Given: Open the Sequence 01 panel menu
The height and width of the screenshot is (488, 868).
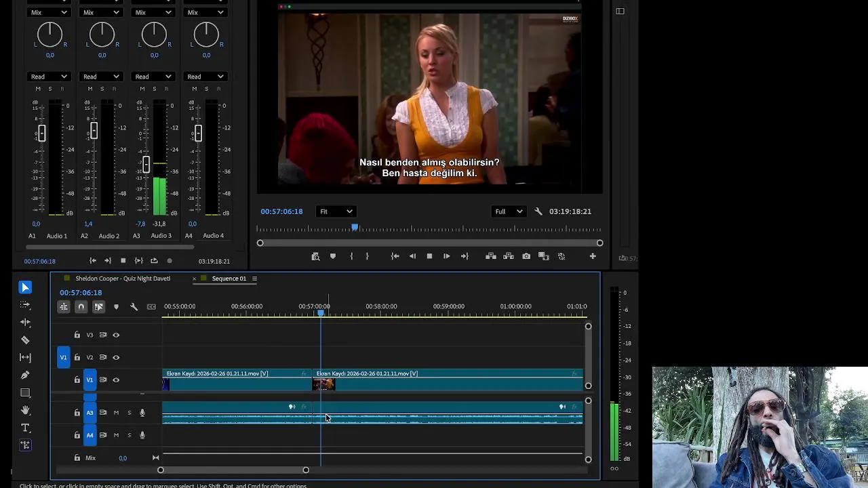Looking at the screenshot, I should (254, 279).
